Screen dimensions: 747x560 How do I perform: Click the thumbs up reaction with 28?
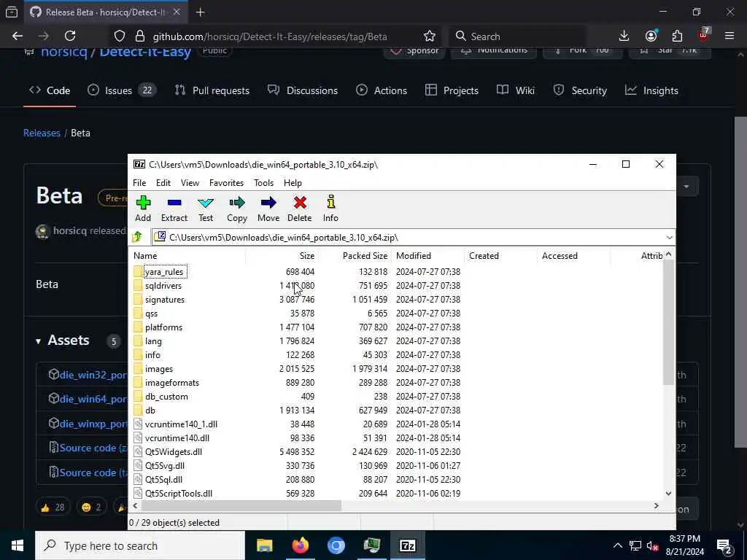click(53, 507)
